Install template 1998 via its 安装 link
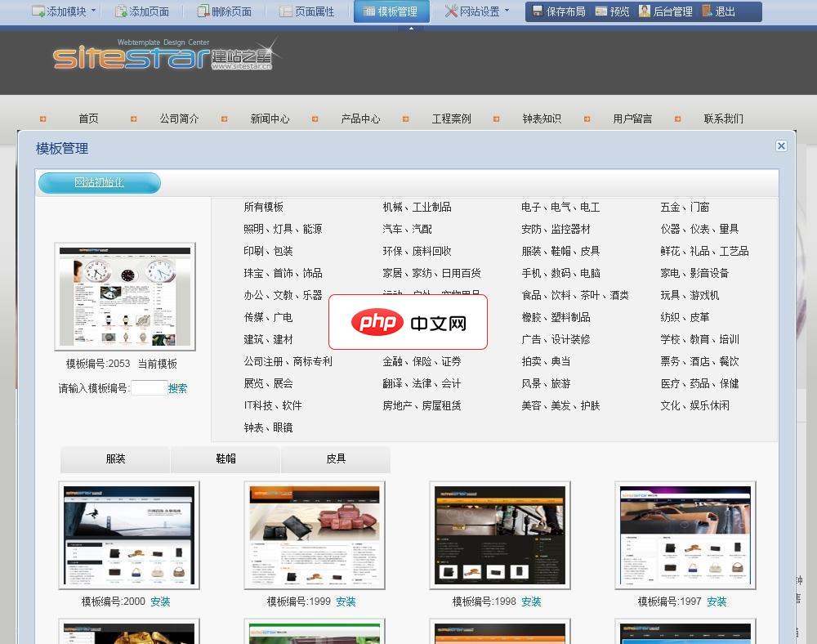 [x=531, y=602]
